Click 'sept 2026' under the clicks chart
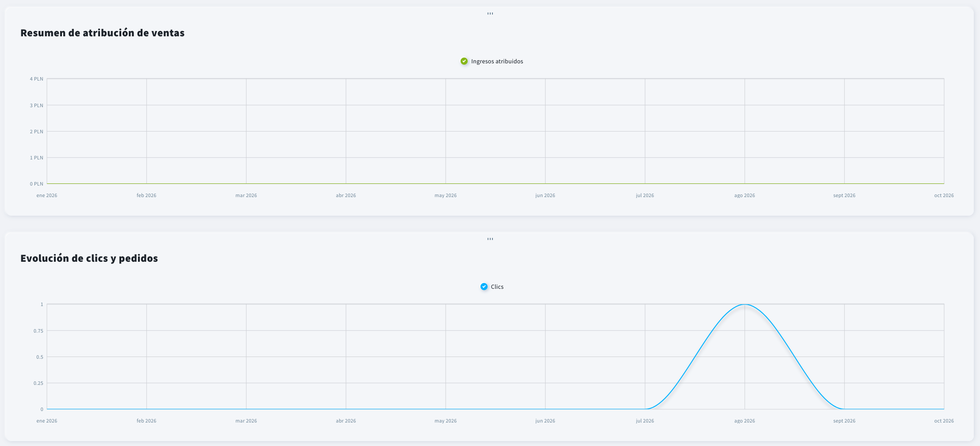This screenshot has height=446, width=980. [844, 421]
